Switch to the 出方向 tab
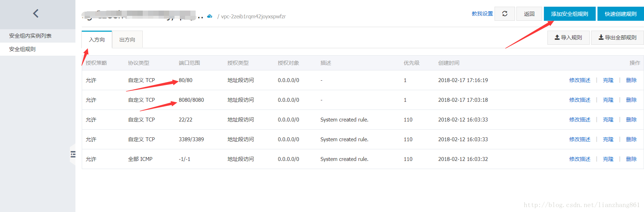644x212 pixels. [127, 39]
